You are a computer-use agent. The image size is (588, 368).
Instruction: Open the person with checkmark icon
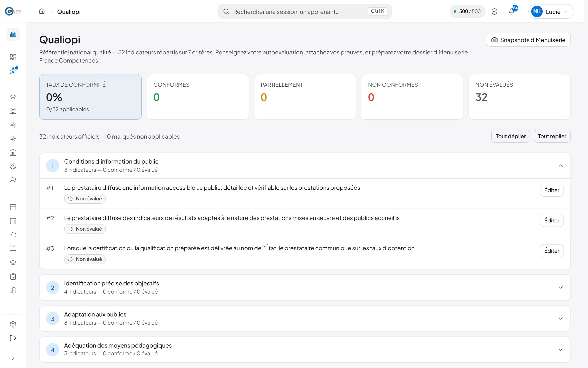click(x=13, y=139)
